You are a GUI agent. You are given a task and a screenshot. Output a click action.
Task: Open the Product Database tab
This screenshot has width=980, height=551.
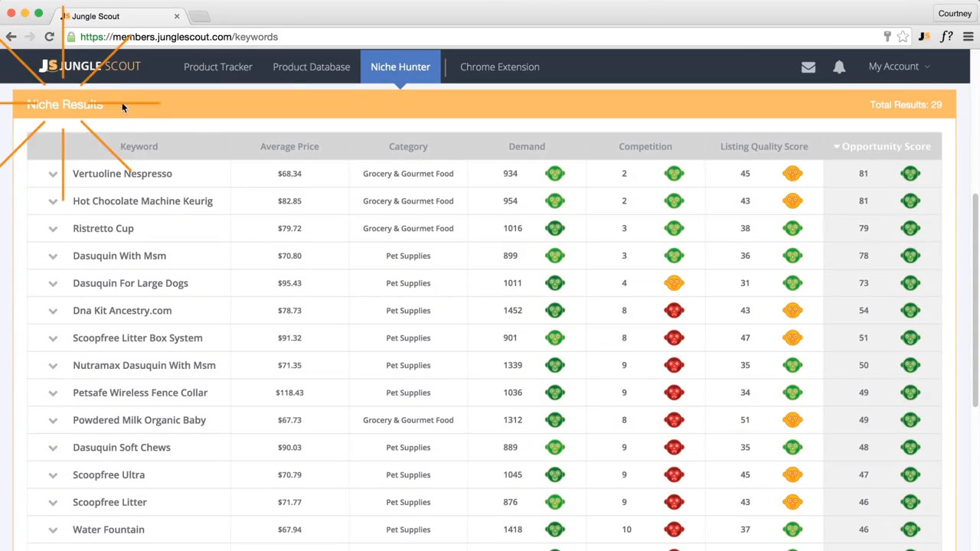312,67
